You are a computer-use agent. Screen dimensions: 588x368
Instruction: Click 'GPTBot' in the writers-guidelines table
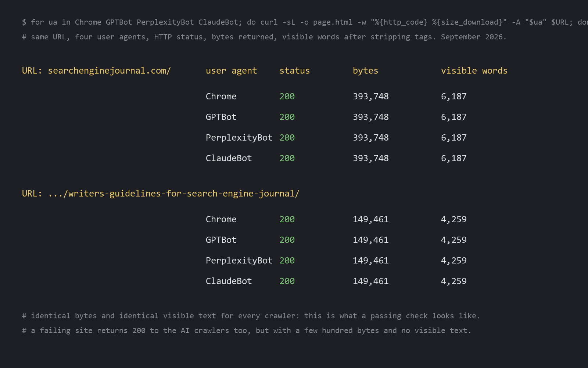coord(221,240)
